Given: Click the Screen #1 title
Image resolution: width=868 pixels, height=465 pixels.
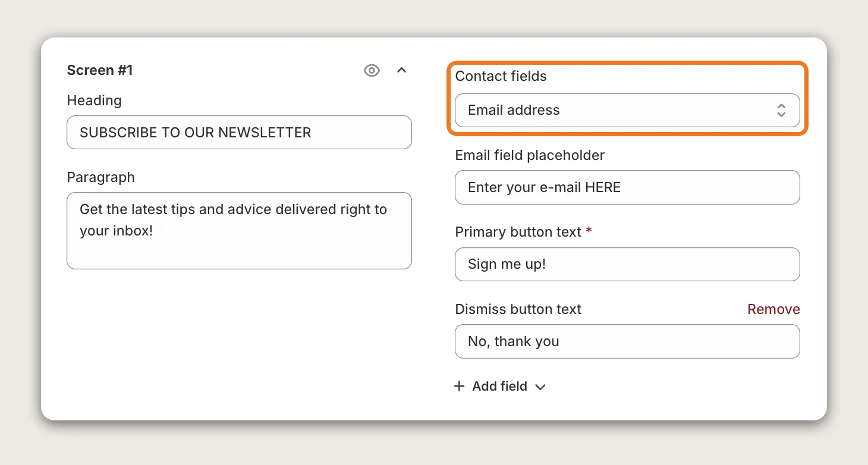Looking at the screenshot, I should point(100,70).
